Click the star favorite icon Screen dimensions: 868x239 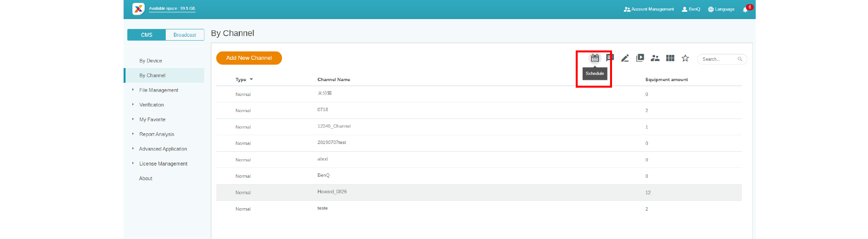tap(685, 58)
